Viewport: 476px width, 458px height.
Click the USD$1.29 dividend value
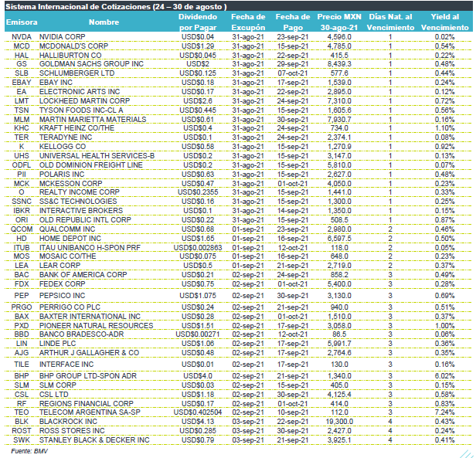tap(198, 46)
